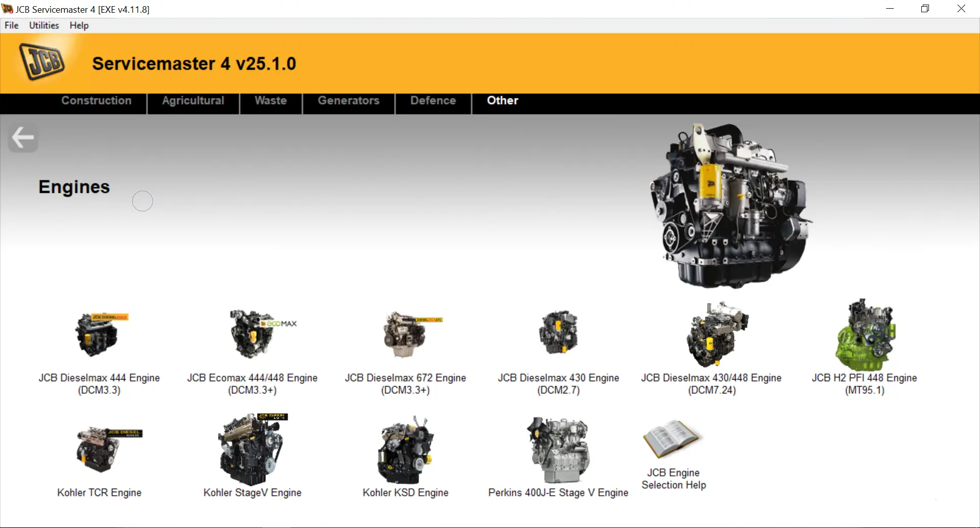Image resolution: width=980 pixels, height=528 pixels.
Task: Switch to the Agricultural tab
Action: 193,100
